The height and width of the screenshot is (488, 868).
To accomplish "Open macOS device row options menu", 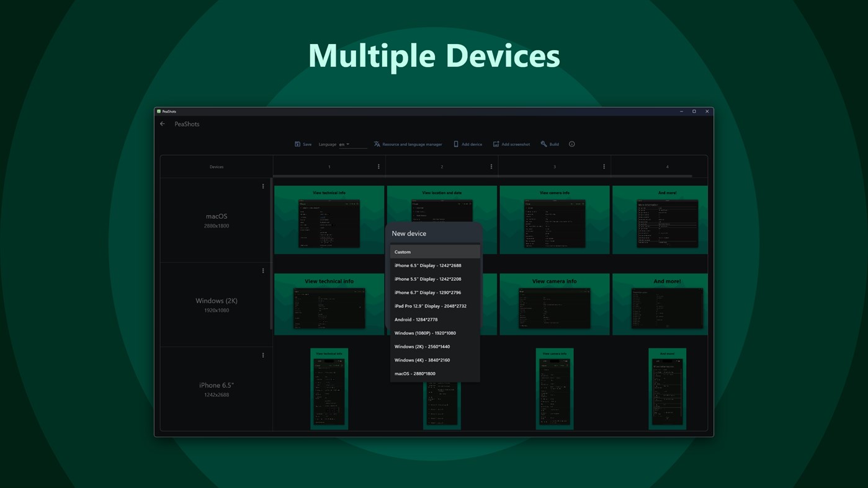I will (x=263, y=186).
